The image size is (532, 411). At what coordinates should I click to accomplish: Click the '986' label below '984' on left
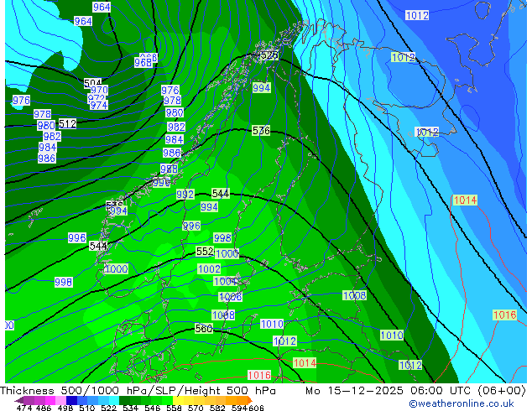(x=46, y=159)
